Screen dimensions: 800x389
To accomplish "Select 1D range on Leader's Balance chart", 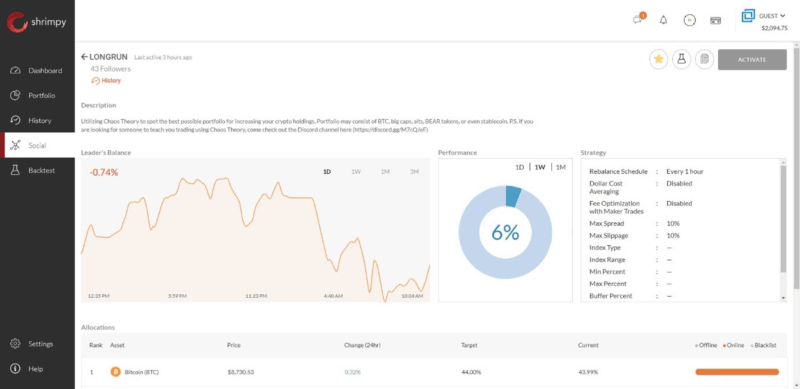I will pos(327,172).
